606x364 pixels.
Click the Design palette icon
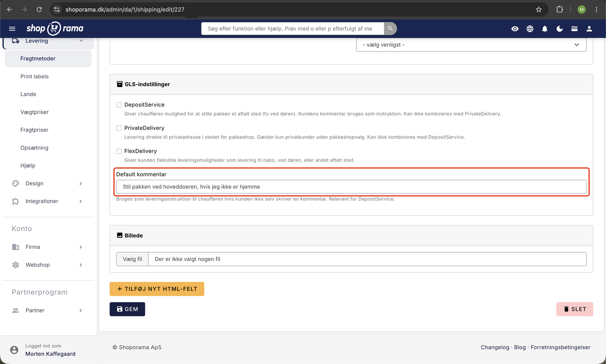pyautogui.click(x=16, y=184)
